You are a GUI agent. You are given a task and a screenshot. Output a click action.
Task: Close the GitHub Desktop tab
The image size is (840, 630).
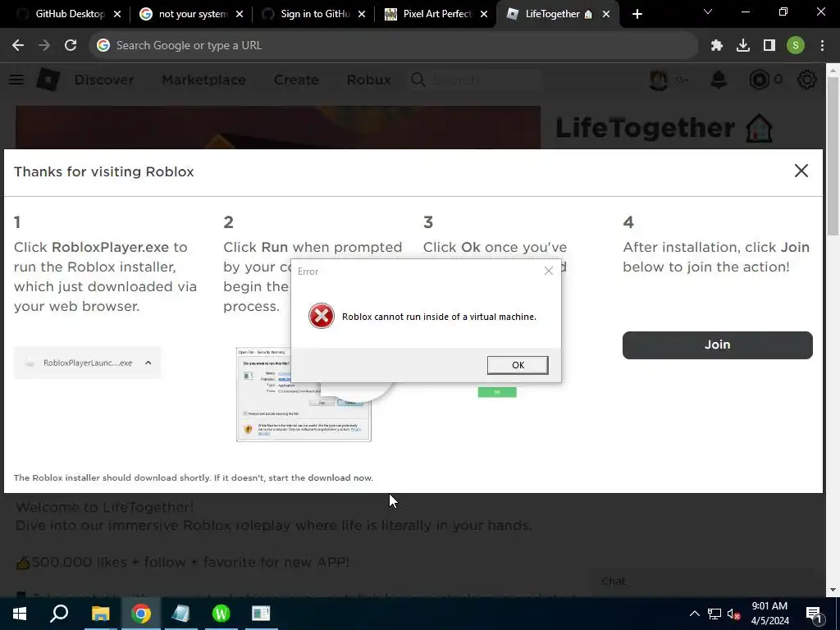tap(117, 15)
